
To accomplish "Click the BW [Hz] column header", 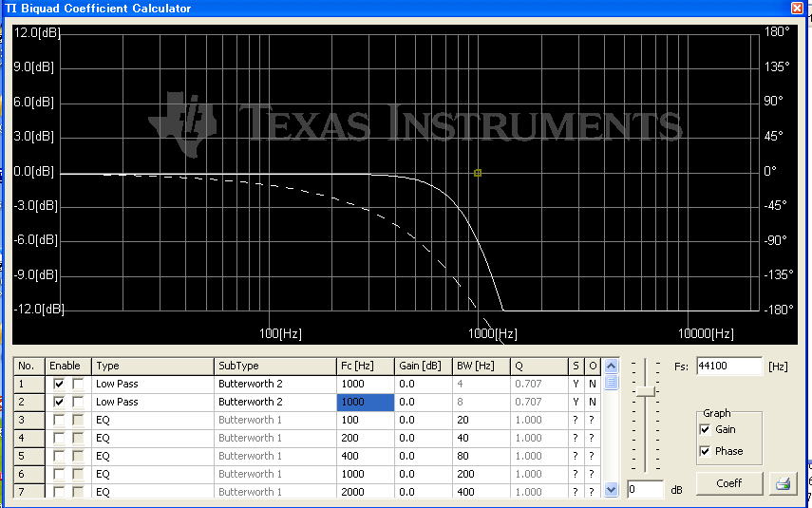I will click(x=482, y=367).
